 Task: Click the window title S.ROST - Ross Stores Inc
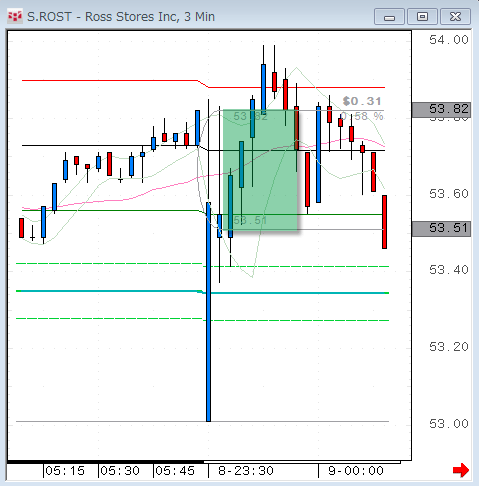pyautogui.click(x=121, y=17)
